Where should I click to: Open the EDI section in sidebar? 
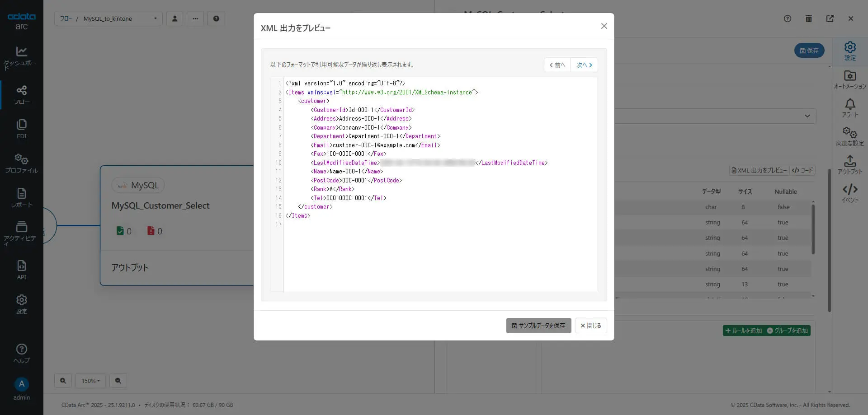point(21,129)
